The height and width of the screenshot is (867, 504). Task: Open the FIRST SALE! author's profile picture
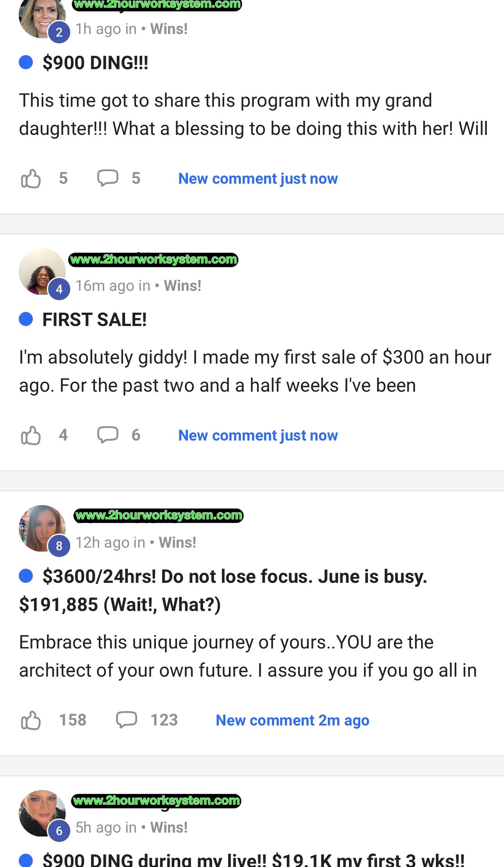click(x=39, y=269)
